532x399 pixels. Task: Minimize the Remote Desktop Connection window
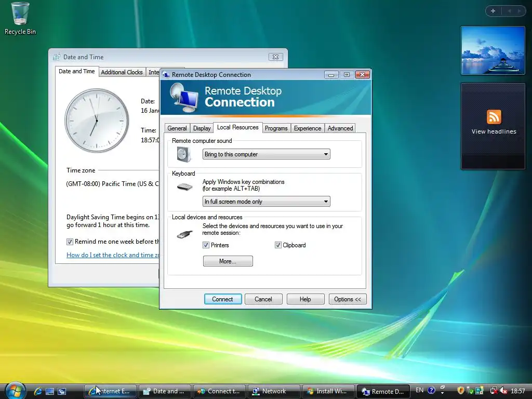pyautogui.click(x=331, y=75)
